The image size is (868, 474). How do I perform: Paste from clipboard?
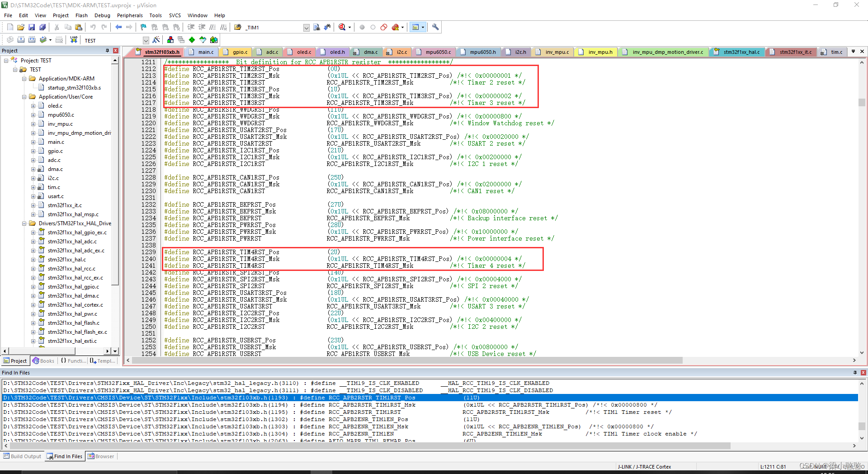pyautogui.click(x=79, y=27)
